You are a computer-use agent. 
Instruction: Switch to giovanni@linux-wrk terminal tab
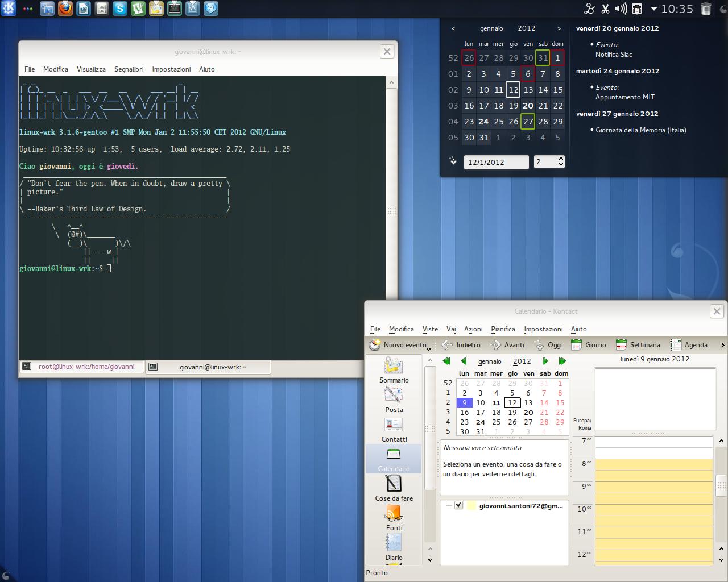(x=208, y=367)
